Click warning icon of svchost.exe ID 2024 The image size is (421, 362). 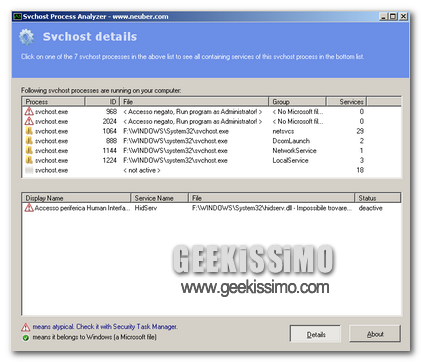tap(29, 121)
